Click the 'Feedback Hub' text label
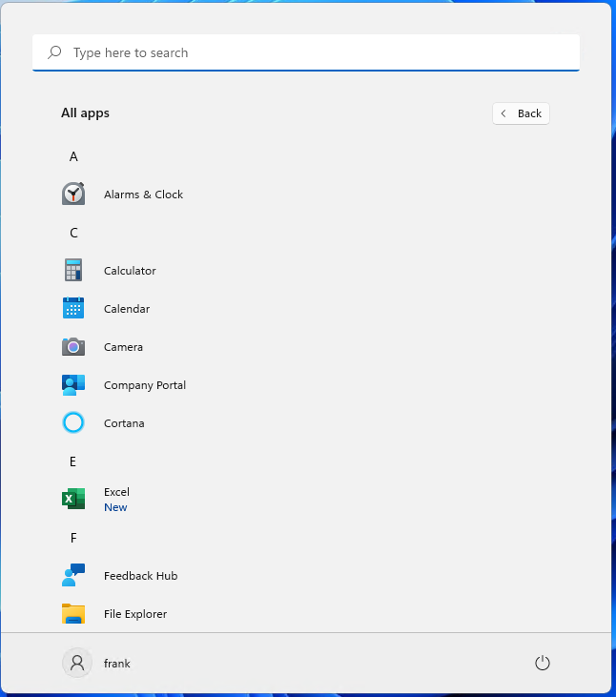Screen dimensions: 616x697 click(x=141, y=576)
